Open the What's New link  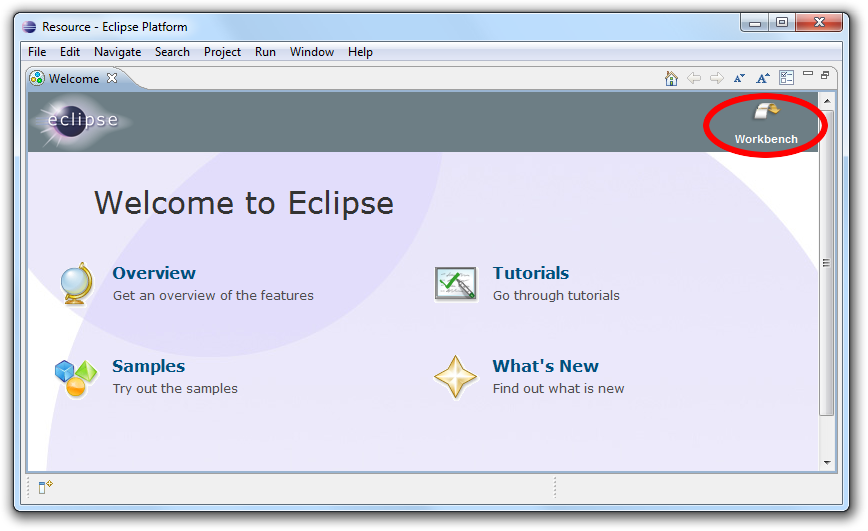coord(546,366)
